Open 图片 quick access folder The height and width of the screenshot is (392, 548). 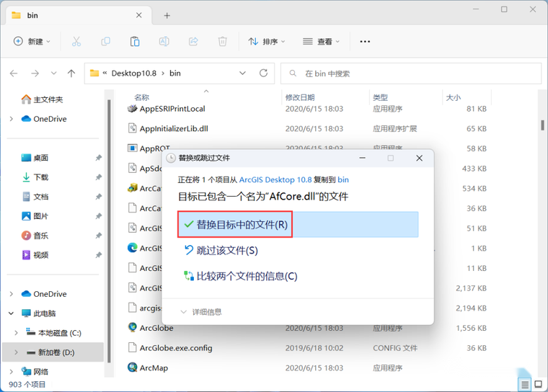pos(35,216)
